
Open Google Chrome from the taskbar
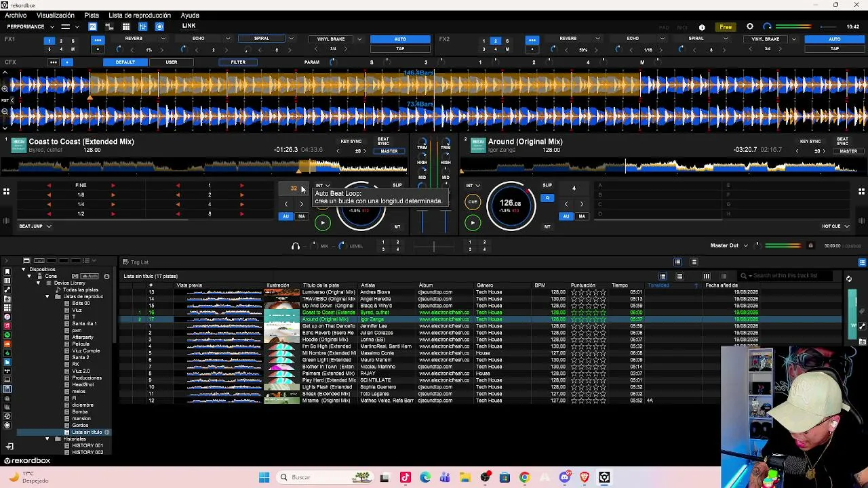tap(525, 477)
